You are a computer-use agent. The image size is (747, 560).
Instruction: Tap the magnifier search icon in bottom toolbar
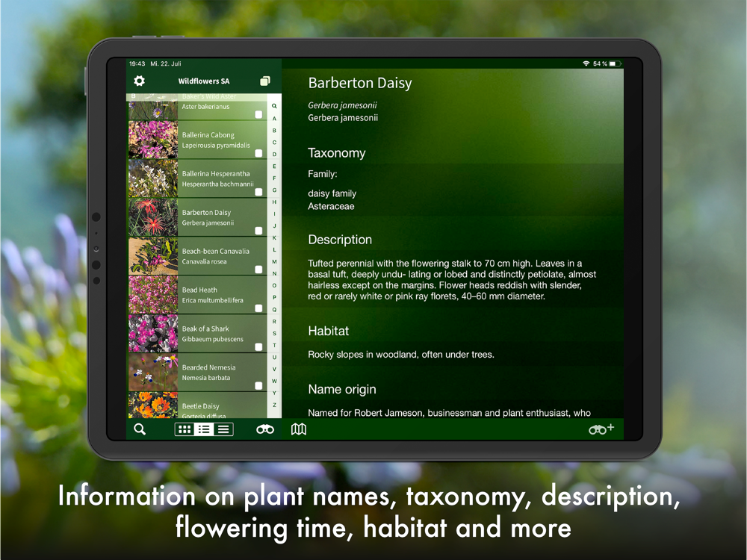click(x=140, y=429)
